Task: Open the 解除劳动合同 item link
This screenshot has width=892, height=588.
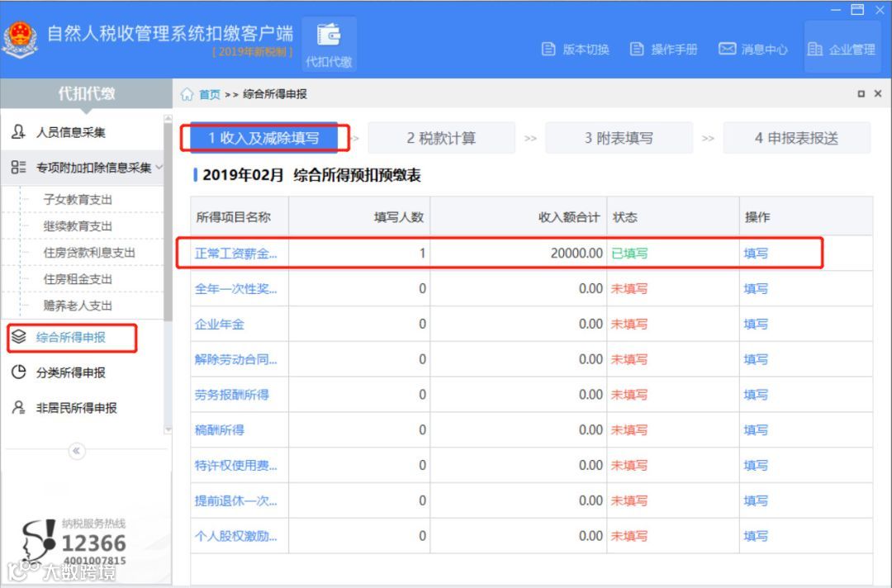Action: click(x=235, y=359)
